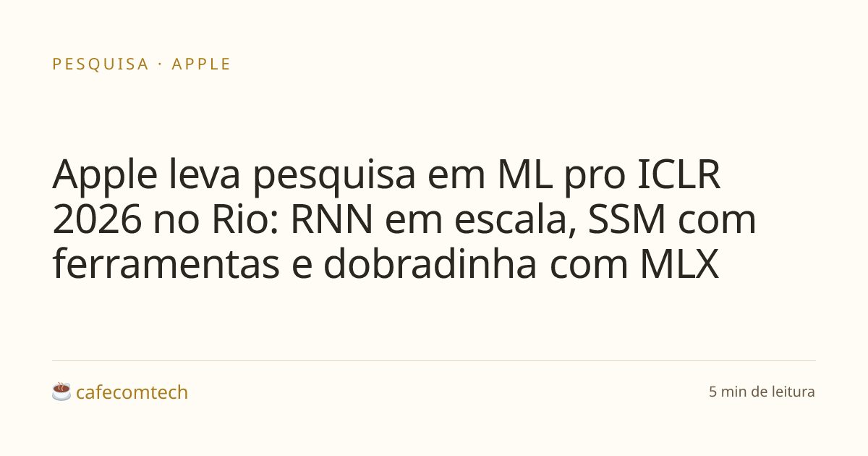
Task: Click the horizontal divider line
Action: pos(434,360)
